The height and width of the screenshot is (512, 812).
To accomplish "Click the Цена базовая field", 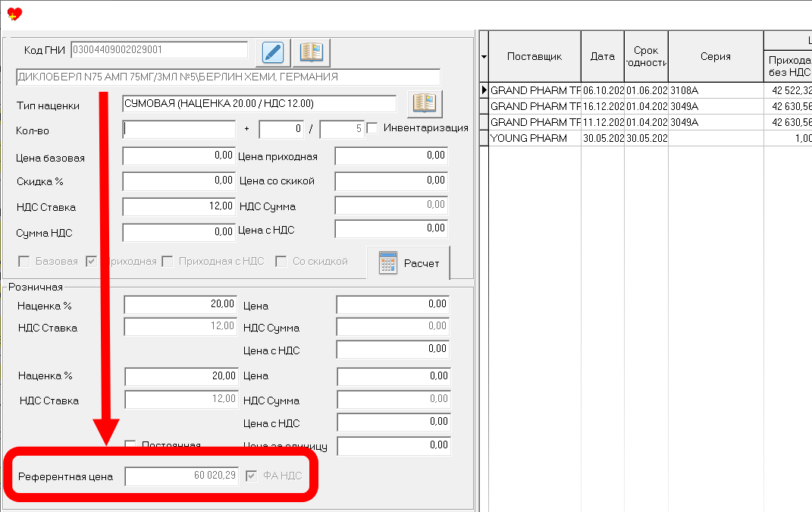I will 179,156.
